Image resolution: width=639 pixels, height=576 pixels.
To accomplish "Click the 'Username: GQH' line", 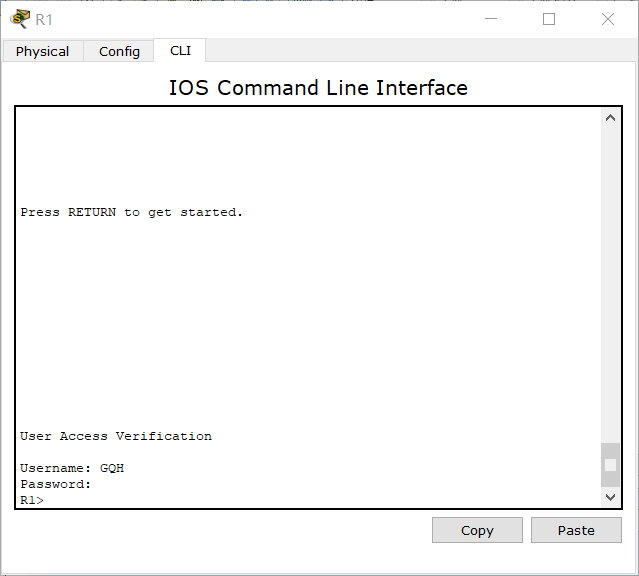I will (72, 468).
